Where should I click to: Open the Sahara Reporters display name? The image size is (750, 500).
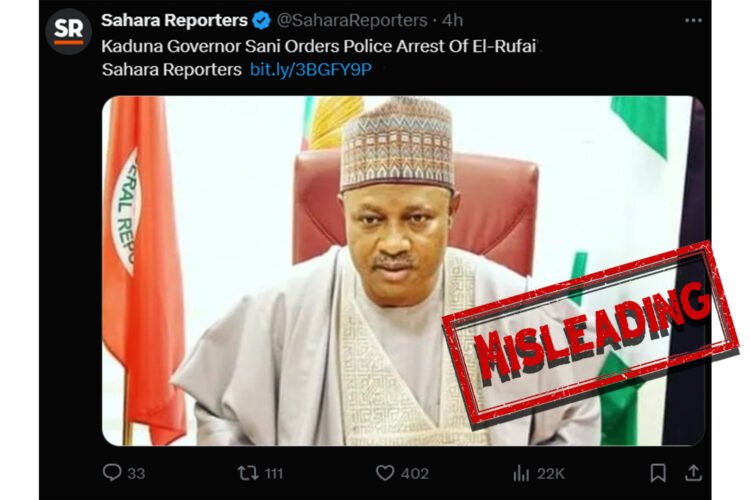pyautogui.click(x=174, y=20)
